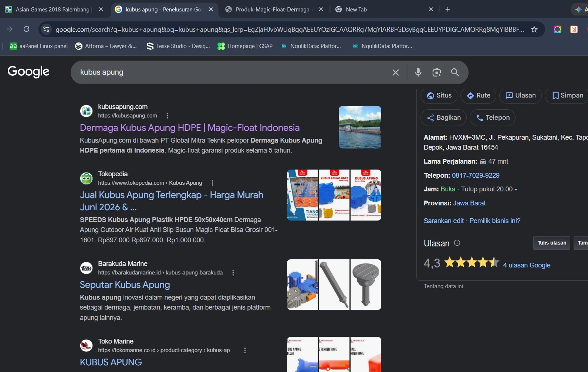Open Dermaga Kubus Apung HDPE result link
Screen dimensions: 588x372
190,128
